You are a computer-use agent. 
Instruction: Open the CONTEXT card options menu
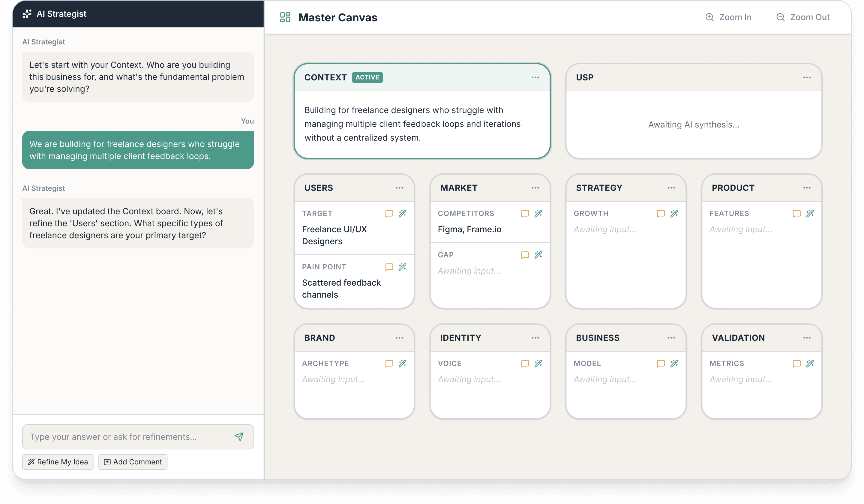535,77
